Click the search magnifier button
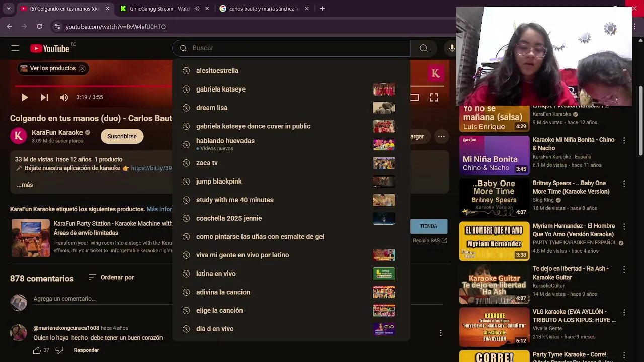This screenshot has height=362, width=644. pos(424,48)
